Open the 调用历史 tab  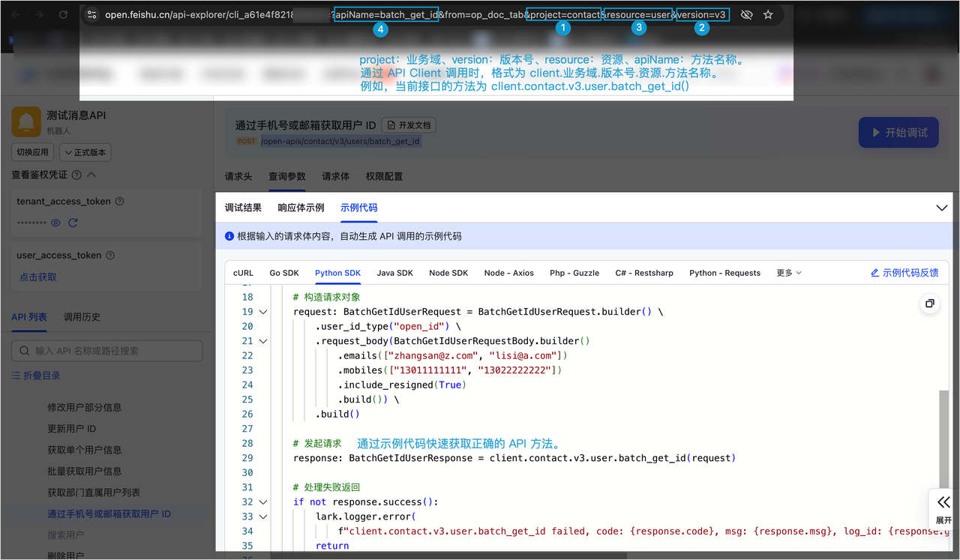click(82, 317)
